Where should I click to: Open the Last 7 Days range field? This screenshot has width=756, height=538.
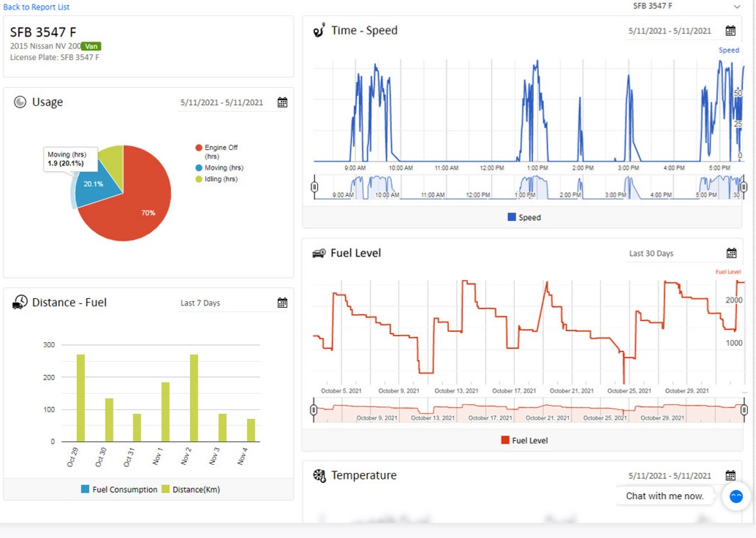(x=223, y=303)
